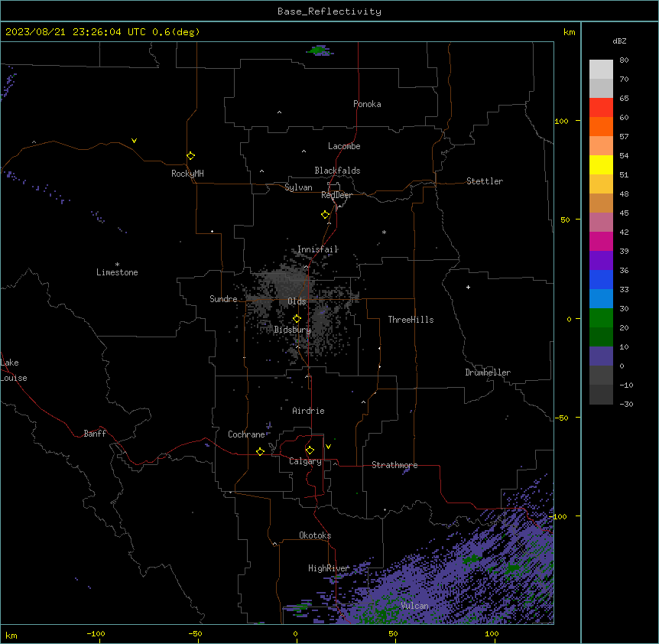Image resolution: width=659 pixels, height=644 pixels.
Task: Click the HighRiver label
Action: tap(329, 568)
